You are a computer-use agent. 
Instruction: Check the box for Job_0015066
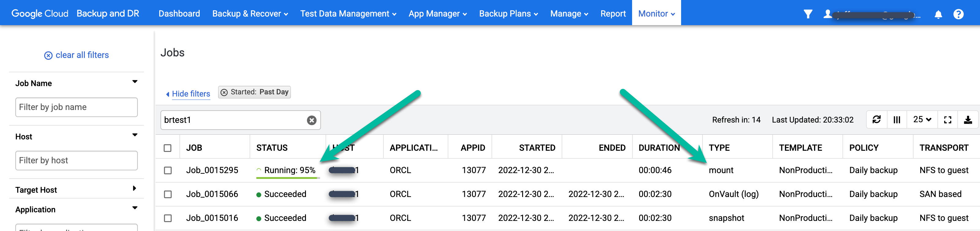[168, 195]
